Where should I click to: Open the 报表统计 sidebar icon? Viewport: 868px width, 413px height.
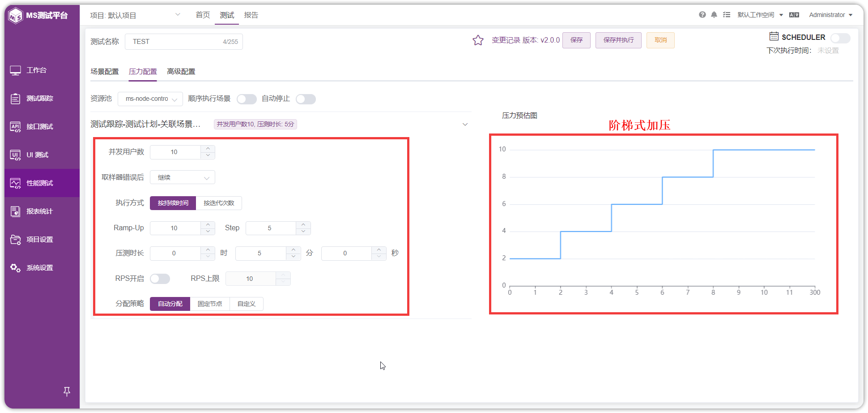(x=15, y=211)
